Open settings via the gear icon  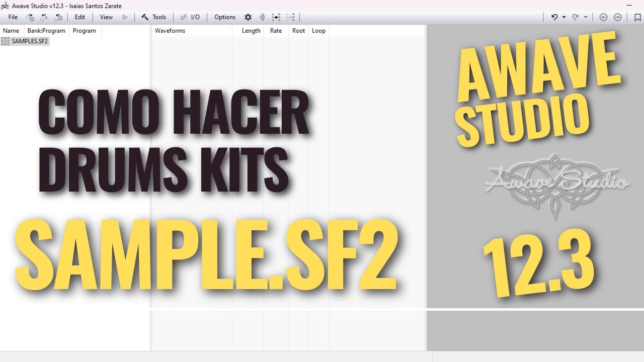[x=248, y=17]
